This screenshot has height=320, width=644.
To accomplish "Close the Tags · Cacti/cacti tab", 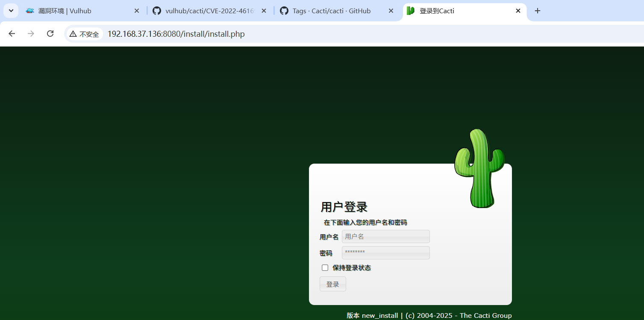I will 391,11.
